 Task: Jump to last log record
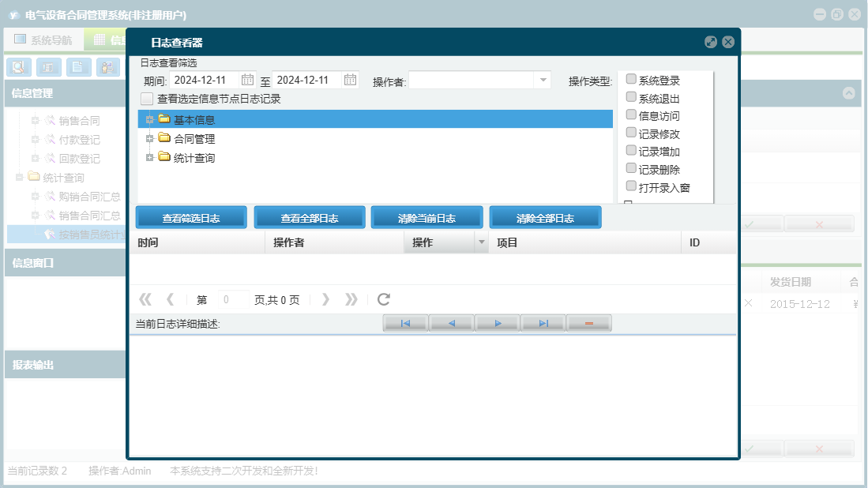[x=543, y=323]
